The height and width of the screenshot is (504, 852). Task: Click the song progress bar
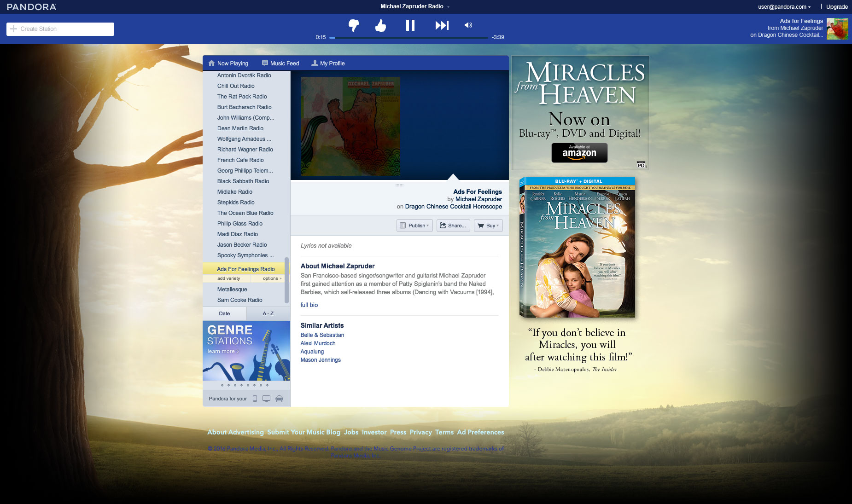click(x=408, y=37)
